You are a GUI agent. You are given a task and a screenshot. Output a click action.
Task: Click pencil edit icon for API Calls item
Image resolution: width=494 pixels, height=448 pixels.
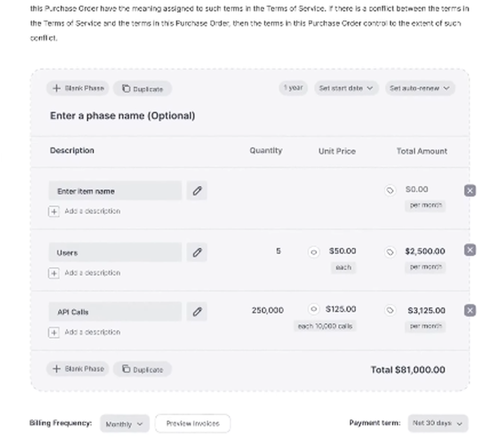(197, 312)
